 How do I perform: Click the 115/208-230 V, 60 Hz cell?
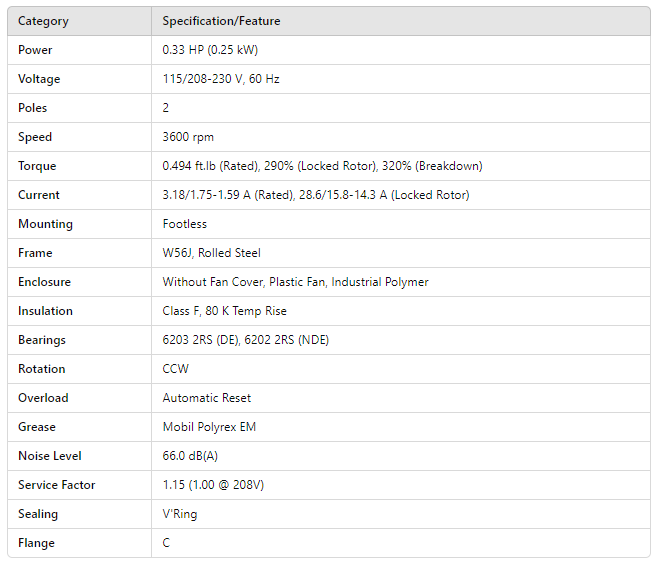click(221, 79)
